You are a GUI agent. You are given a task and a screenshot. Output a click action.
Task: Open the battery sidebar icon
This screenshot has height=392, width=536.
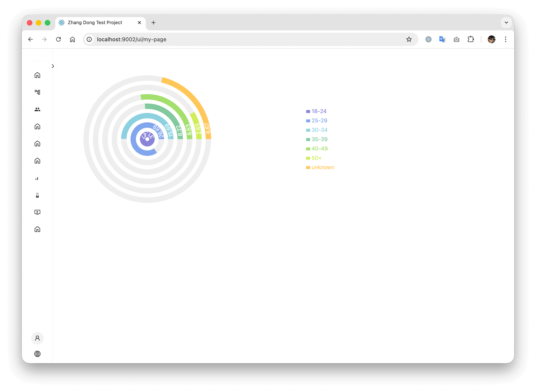tap(37, 195)
